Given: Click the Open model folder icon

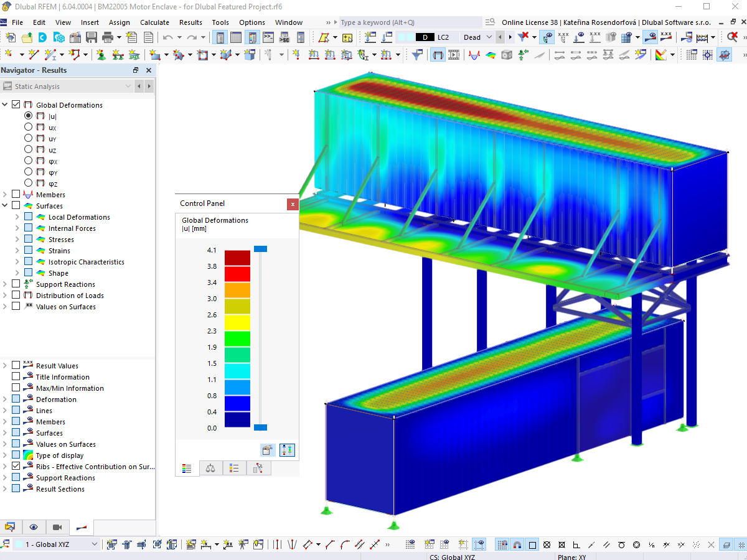Looking at the screenshot, I should pyautogui.click(x=27, y=37).
